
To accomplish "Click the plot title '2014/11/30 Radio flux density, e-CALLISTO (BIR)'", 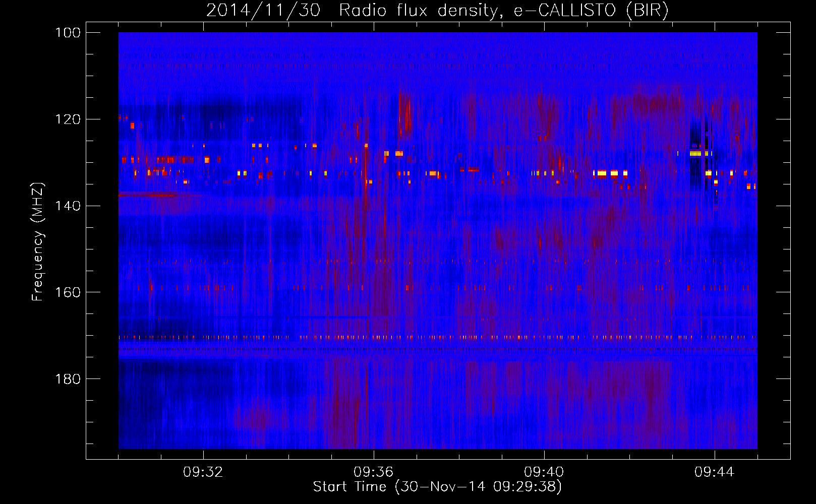I will click(x=437, y=10).
